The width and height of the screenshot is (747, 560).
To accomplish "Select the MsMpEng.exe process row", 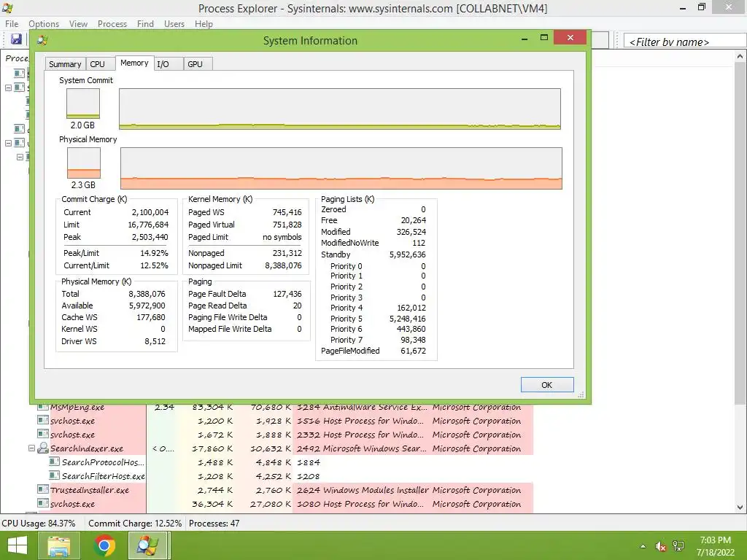I will tap(285, 407).
